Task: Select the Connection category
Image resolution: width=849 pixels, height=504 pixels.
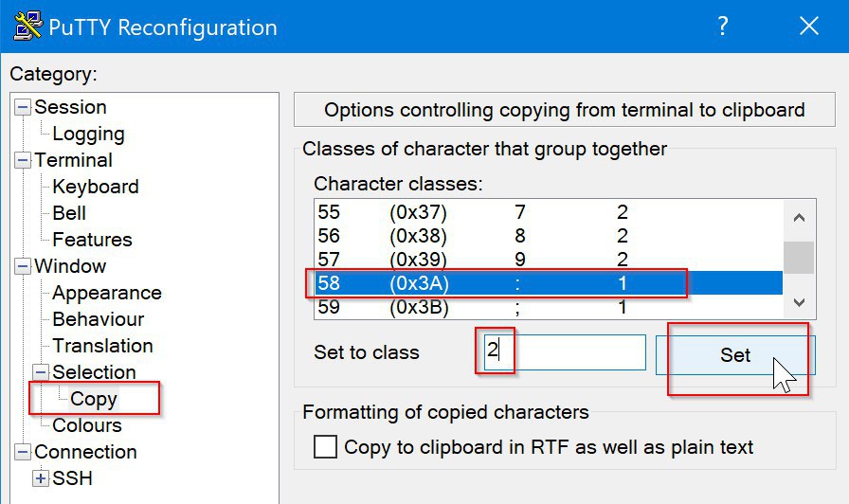Action: 85,452
